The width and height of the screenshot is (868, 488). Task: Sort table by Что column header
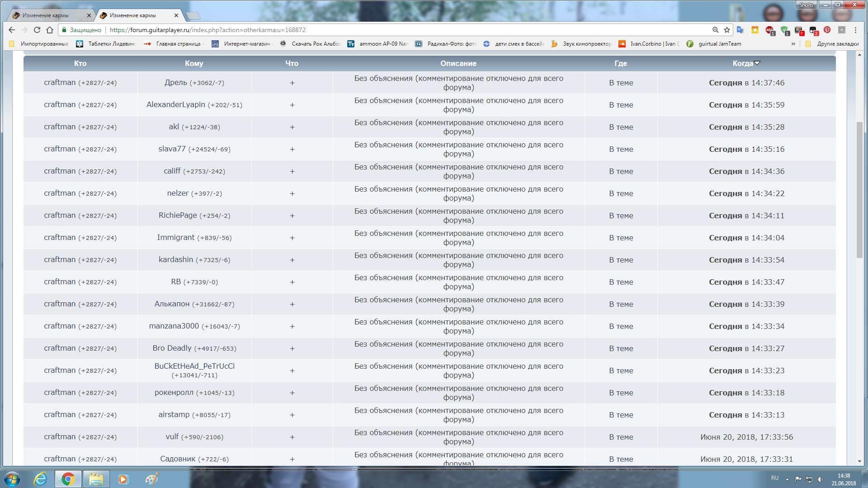click(x=292, y=63)
